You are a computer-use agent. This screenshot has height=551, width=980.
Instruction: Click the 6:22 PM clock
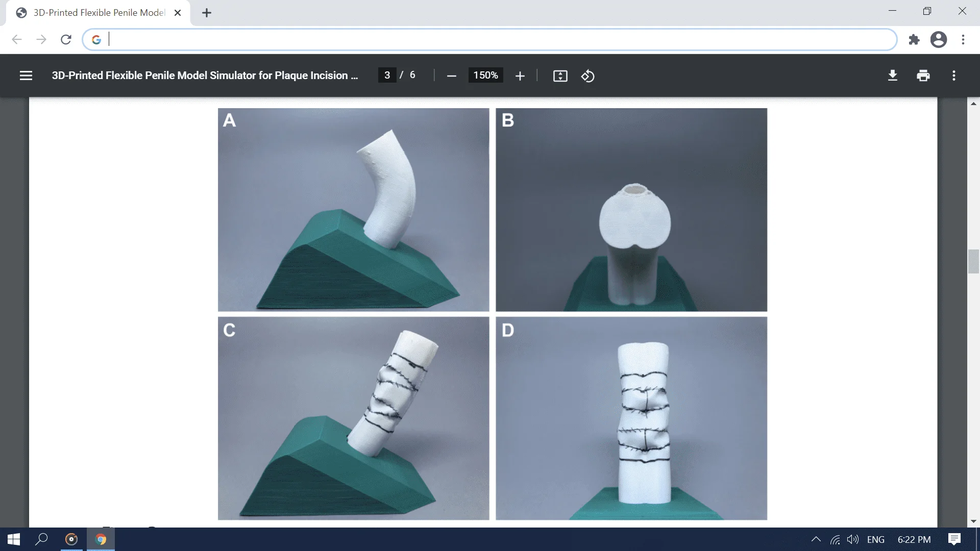tap(914, 539)
